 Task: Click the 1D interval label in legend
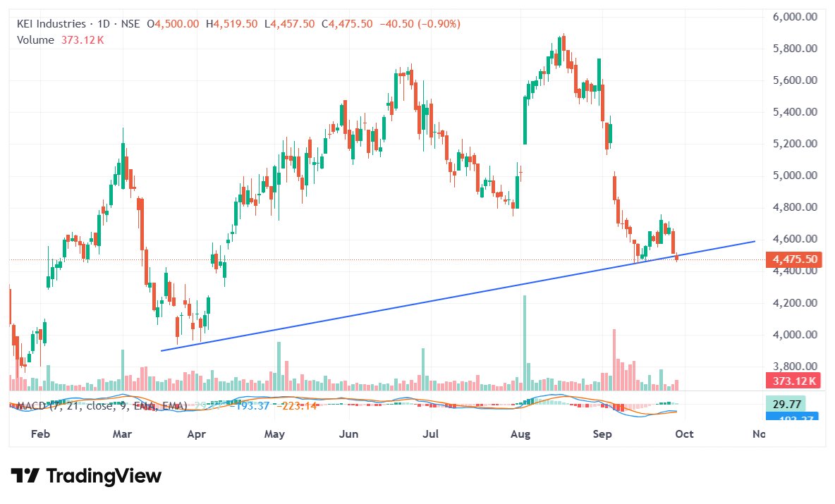pyautogui.click(x=103, y=24)
